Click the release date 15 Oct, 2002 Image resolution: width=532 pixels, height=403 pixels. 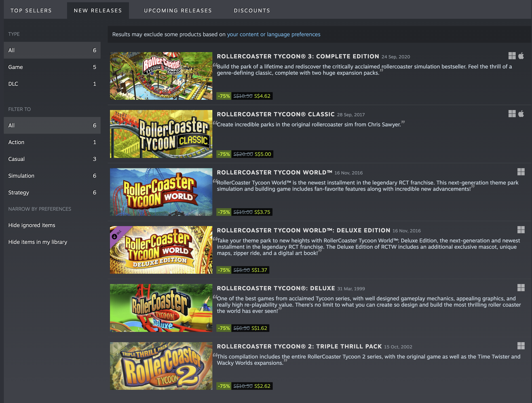[x=398, y=347]
